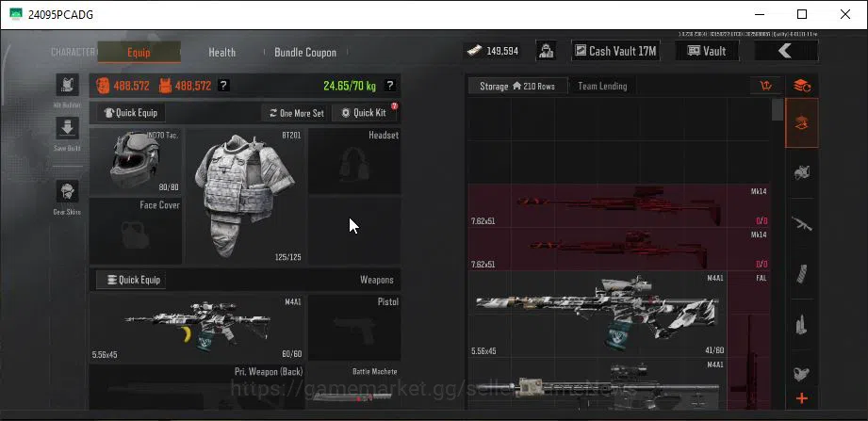
Task: Select the equipped M4A1 primary weapon
Action: pos(196,328)
